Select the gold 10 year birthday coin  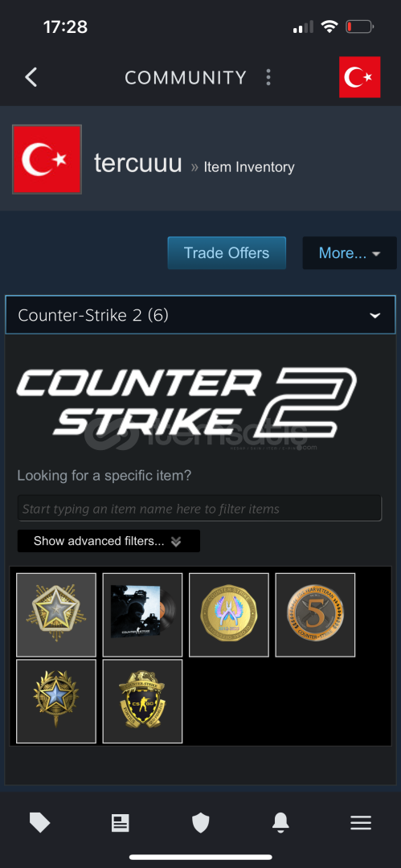pyautogui.click(x=229, y=615)
